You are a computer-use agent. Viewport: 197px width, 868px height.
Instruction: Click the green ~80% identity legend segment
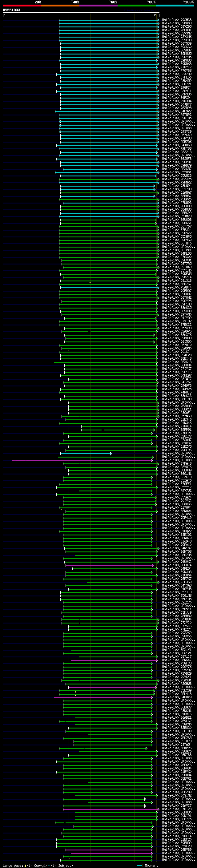click(137, 6)
